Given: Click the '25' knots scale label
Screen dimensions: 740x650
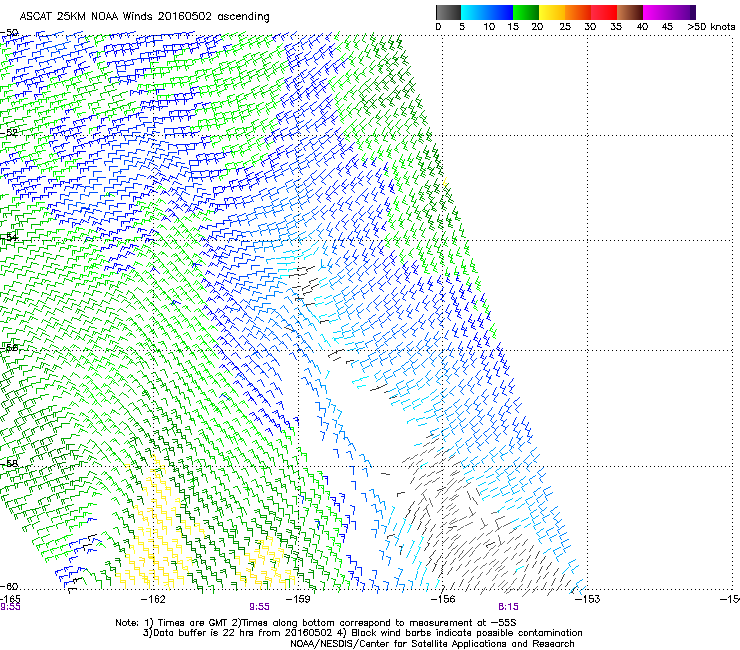Looking at the screenshot, I should (565, 27).
